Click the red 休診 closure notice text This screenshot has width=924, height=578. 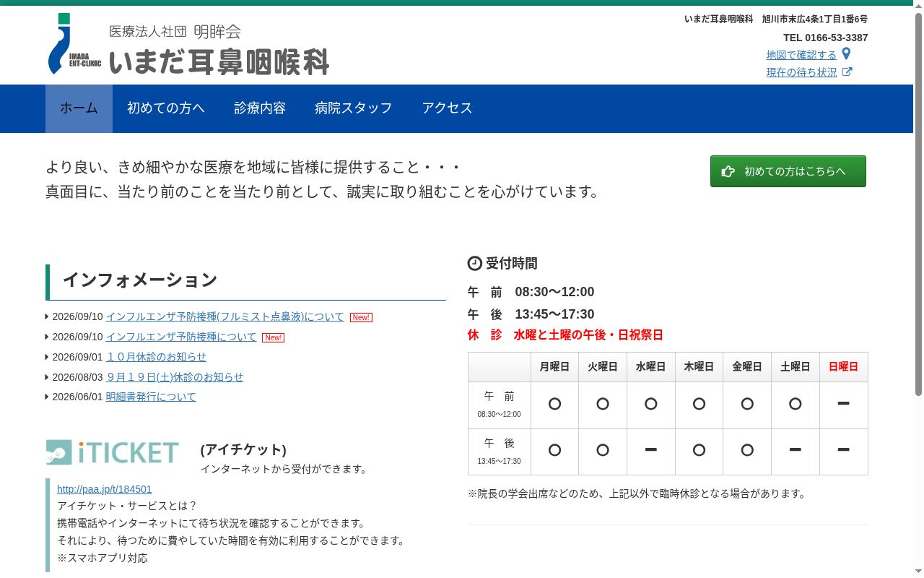[565, 335]
